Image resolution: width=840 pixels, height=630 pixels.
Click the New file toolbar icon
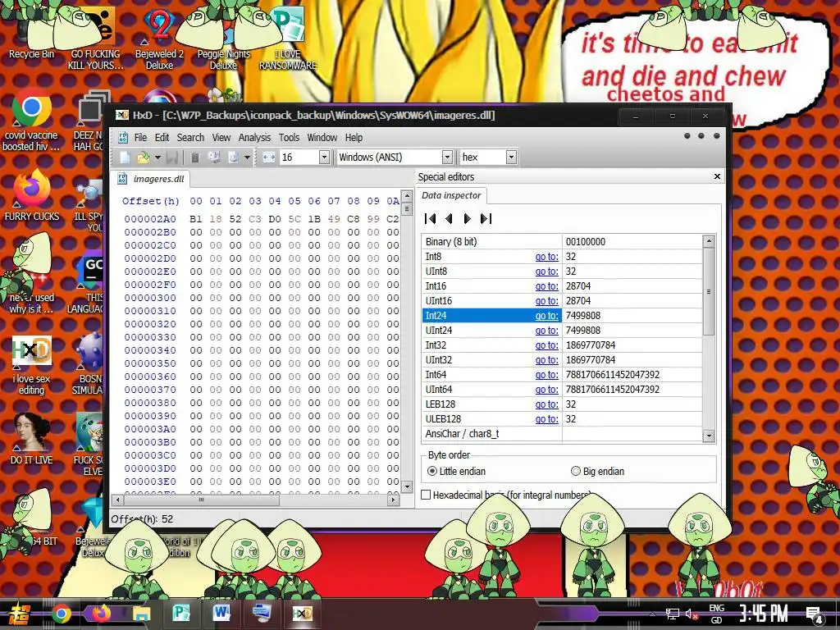point(125,157)
